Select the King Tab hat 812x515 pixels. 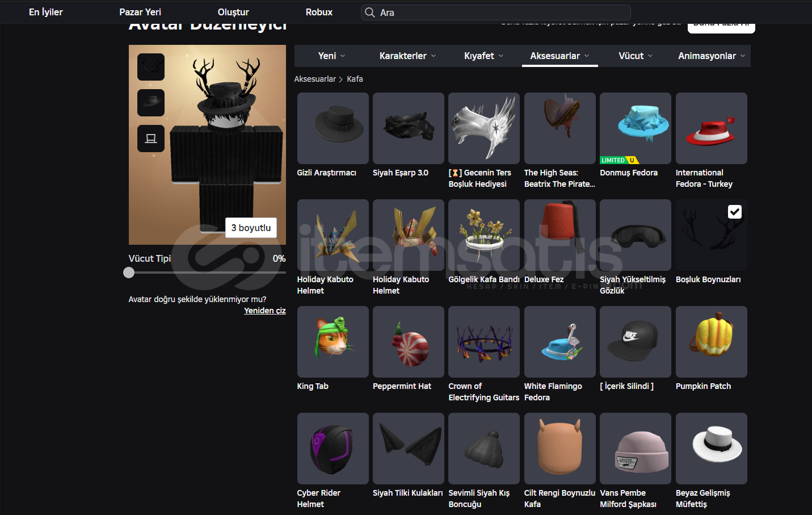point(333,342)
